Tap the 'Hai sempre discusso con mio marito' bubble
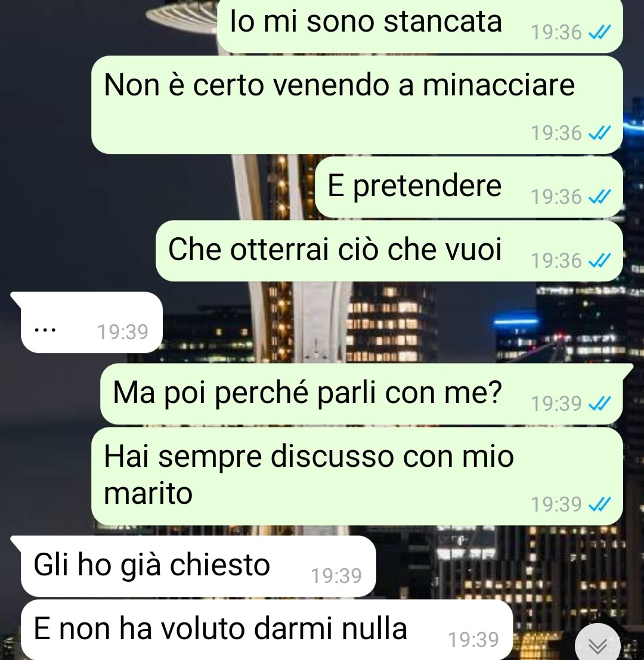 [357, 476]
